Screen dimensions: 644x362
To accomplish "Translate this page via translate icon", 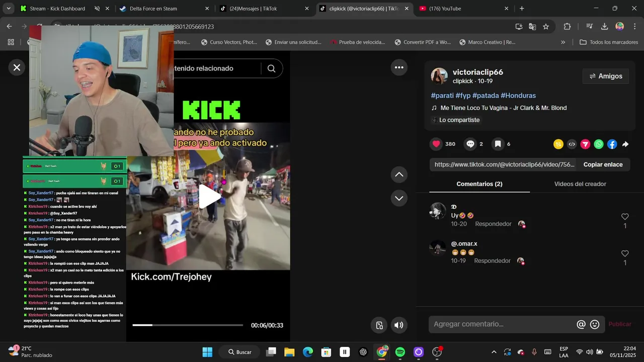I will click(532, 27).
